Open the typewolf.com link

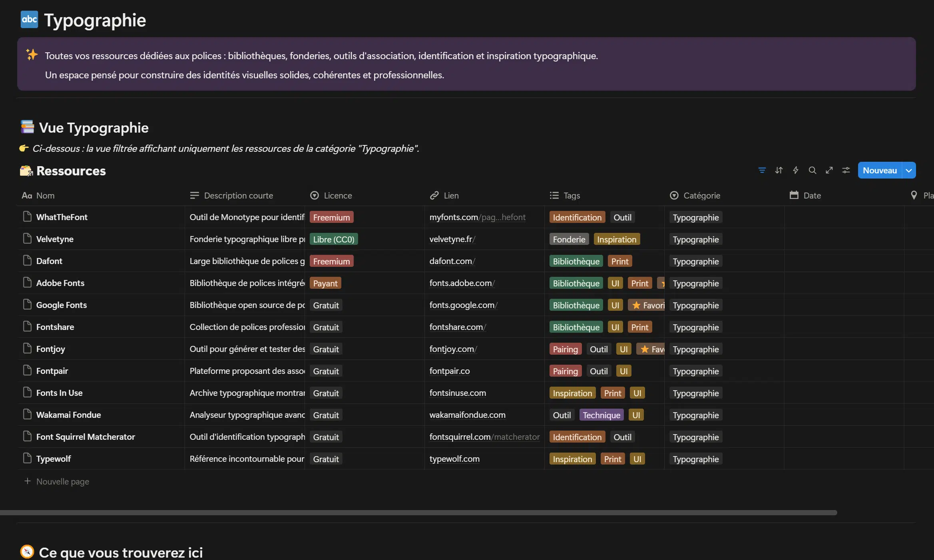[454, 459]
